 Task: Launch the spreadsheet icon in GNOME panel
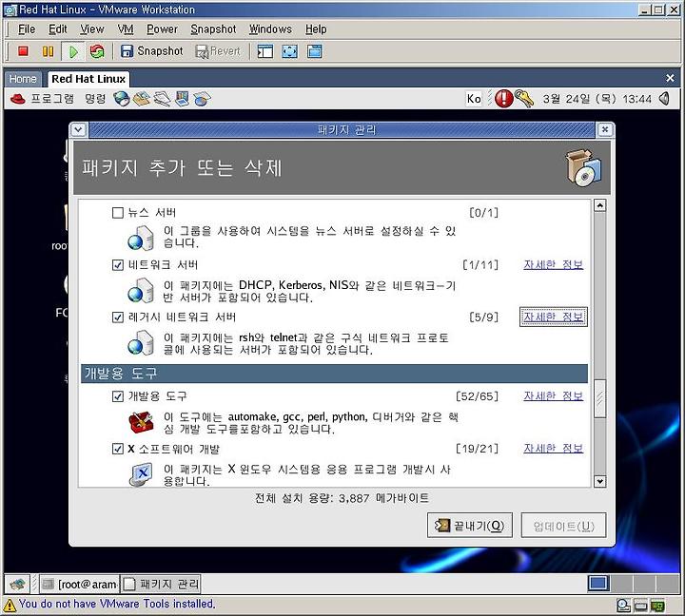click(202, 99)
